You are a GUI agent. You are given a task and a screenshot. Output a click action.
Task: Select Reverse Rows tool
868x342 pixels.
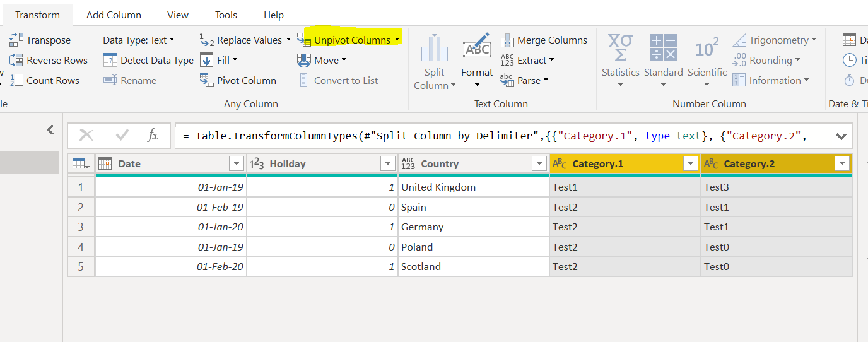point(49,60)
